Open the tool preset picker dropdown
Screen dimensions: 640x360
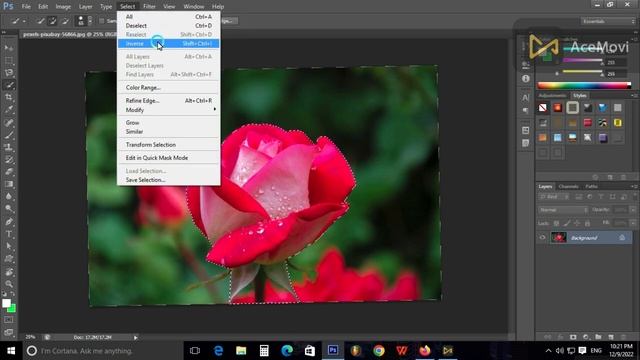click(24, 21)
